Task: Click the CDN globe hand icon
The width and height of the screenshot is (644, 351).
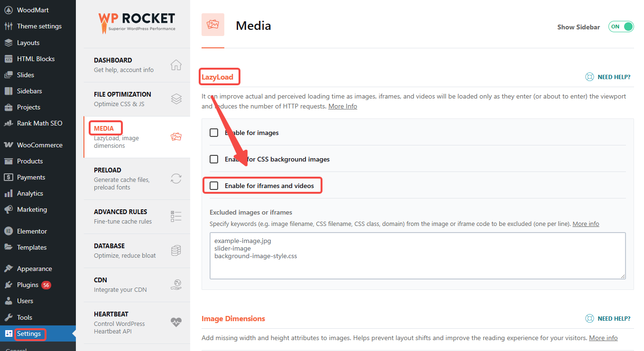Action: coord(176,285)
